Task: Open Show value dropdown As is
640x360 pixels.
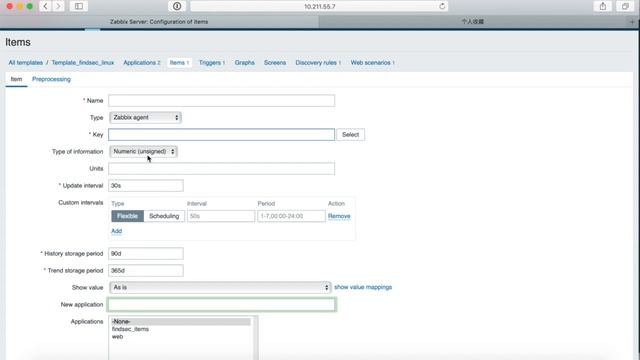Action: 220,287
